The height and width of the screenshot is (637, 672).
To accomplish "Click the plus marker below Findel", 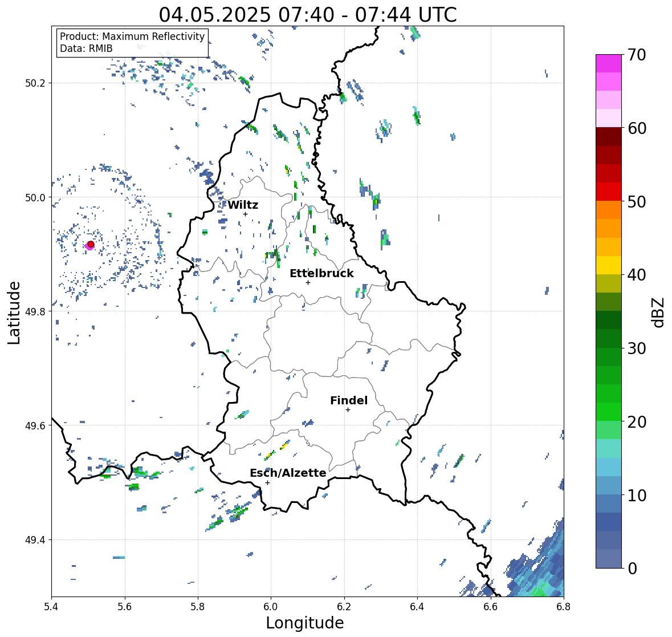I will (348, 410).
